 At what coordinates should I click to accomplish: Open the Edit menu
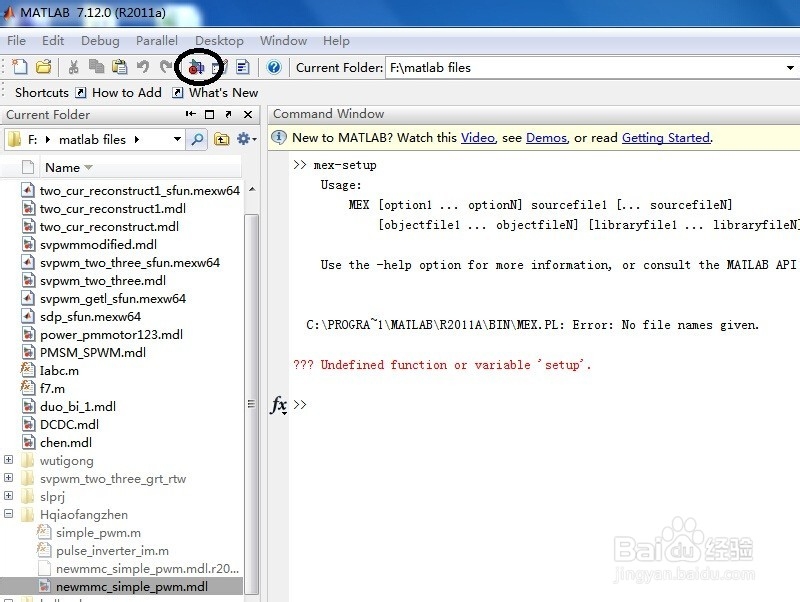coord(53,41)
